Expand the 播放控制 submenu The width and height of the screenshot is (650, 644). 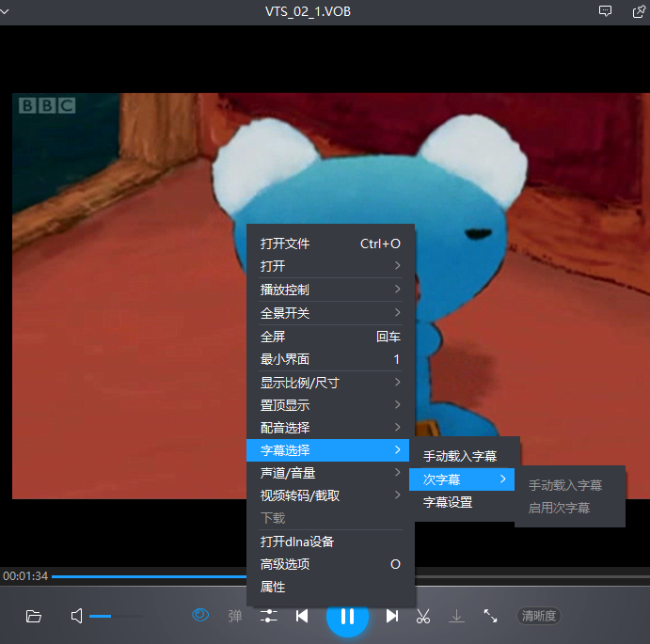pyautogui.click(x=330, y=290)
